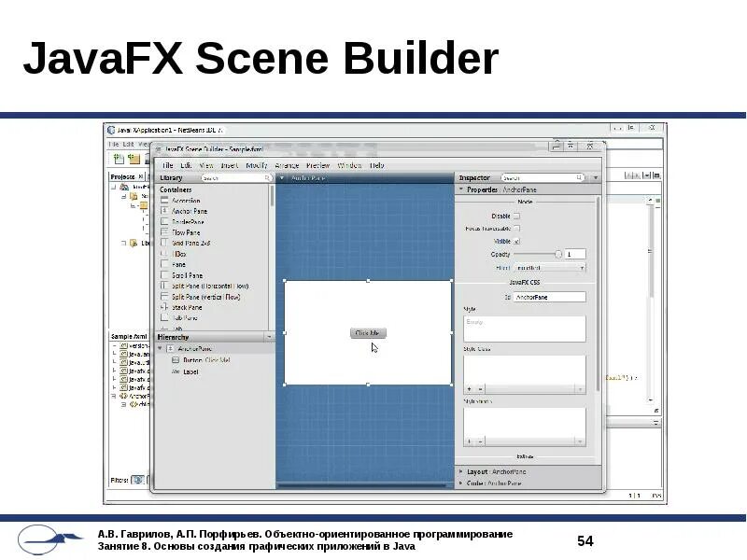Open the Arrange menu
The height and width of the screenshot is (560, 747).
click(287, 165)
